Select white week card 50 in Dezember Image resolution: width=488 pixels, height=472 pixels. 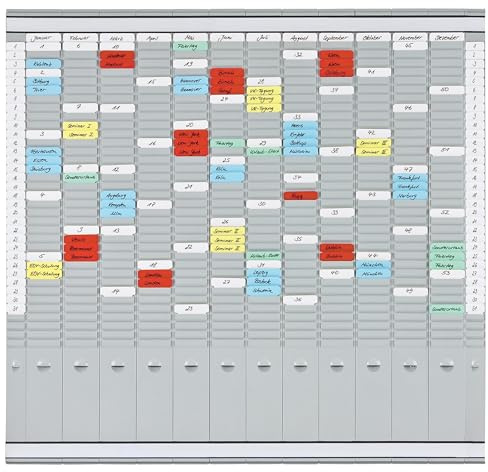click(447, 90)
